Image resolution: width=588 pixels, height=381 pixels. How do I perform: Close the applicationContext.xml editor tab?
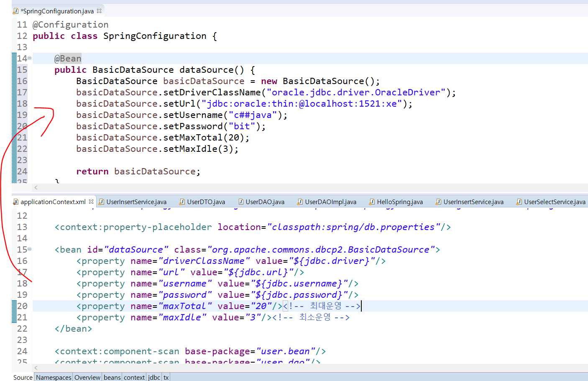tap(91, 202)
